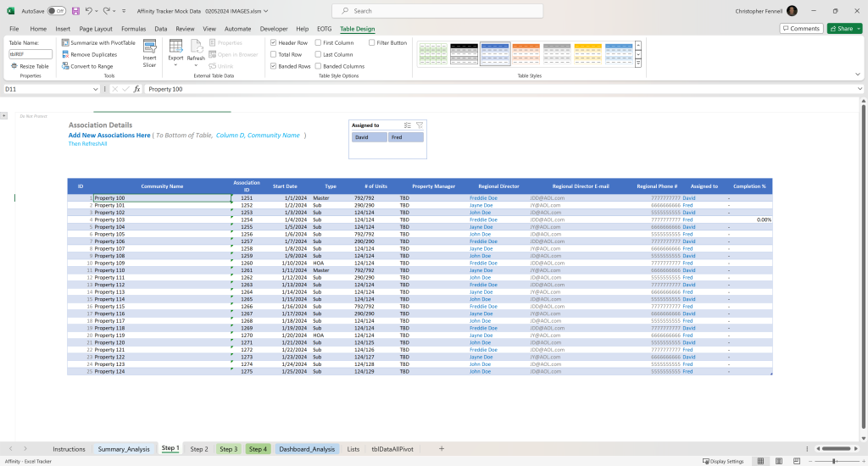Select the orange table style swatch

526,53
